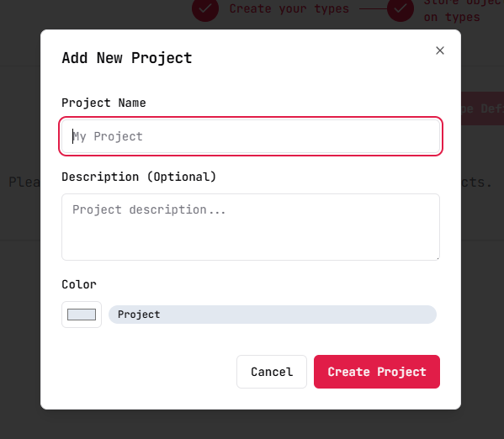Click the Description (Optional) label
The image size is (504, 439).
tap(139, 177)
